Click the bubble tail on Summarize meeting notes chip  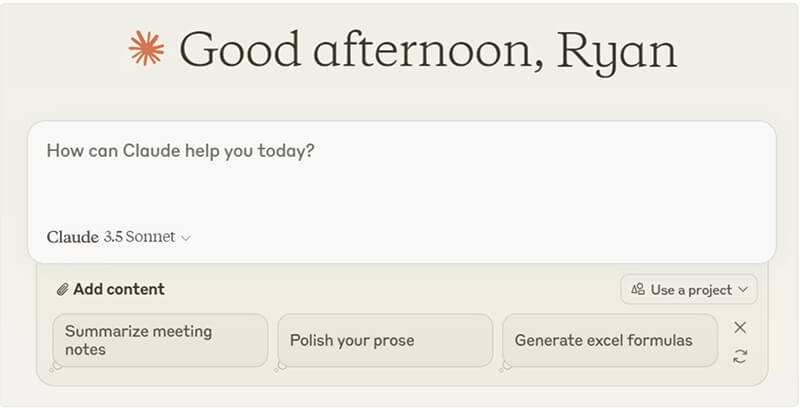[56, 366]
